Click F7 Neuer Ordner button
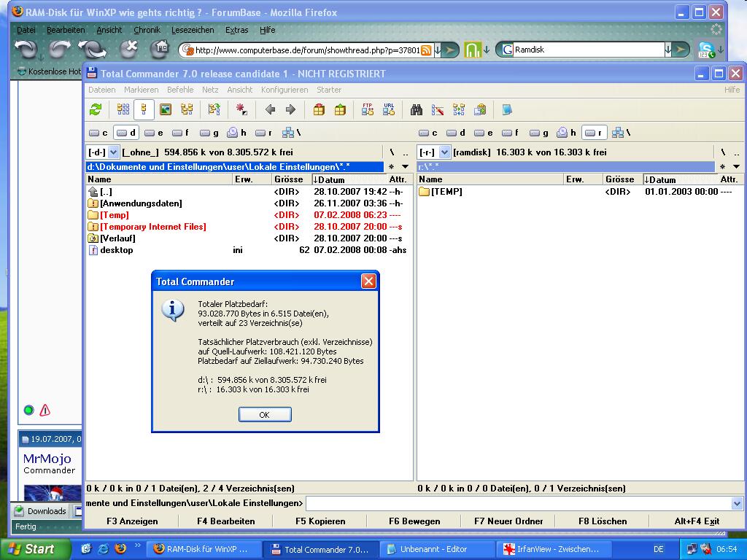 508,521
